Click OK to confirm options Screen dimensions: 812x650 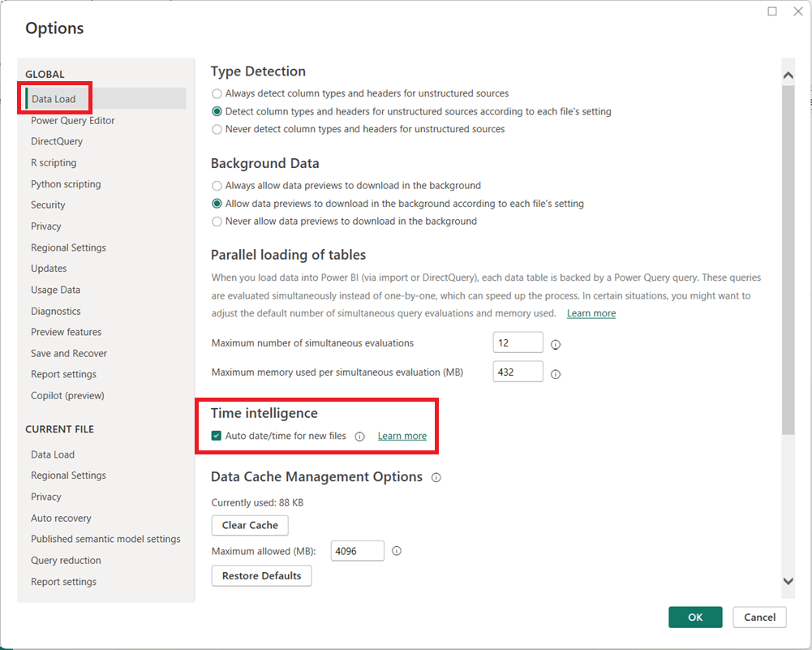pyautogui.click(x=695, y=618)
